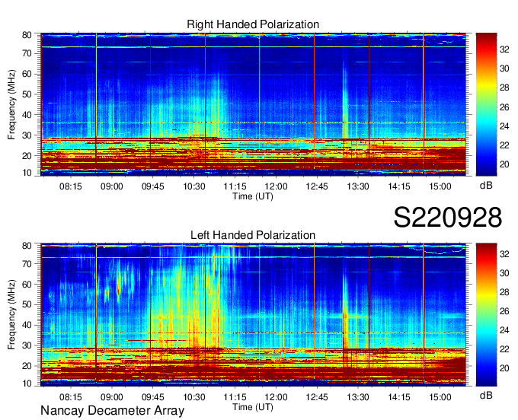518x420 pixels.
Task: Click 70 MHz tick label of Right Handed plot
Action: pyautogui.click(x=27, y=53)
